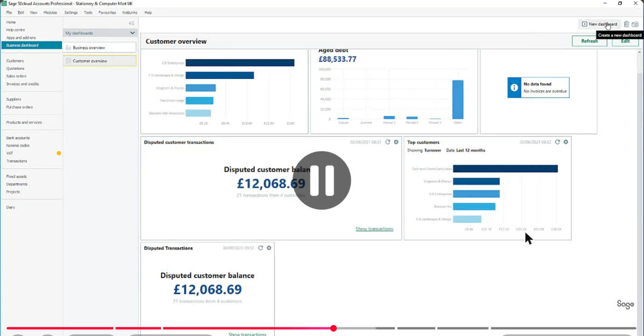The height and width of the screenshot is (336, 644).
Task: Click the Older bar in Aged debt chart
Action: tap(458, 99)
